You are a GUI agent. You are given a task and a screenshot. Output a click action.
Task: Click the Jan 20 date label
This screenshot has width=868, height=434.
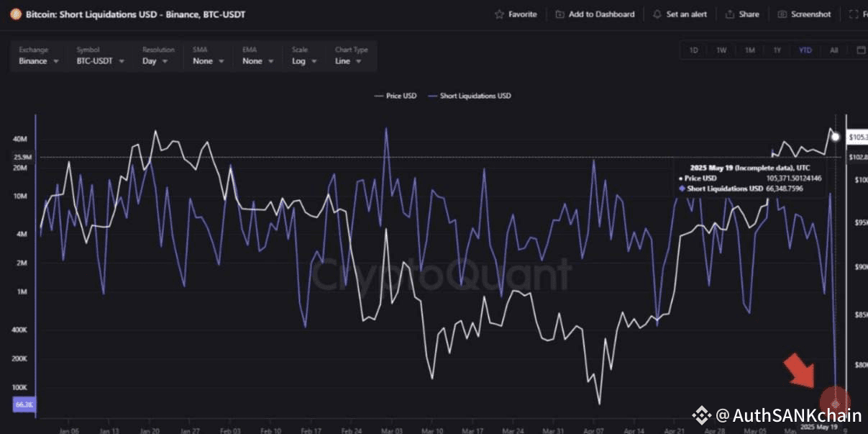pyautogui.click(x=149, y=431)
